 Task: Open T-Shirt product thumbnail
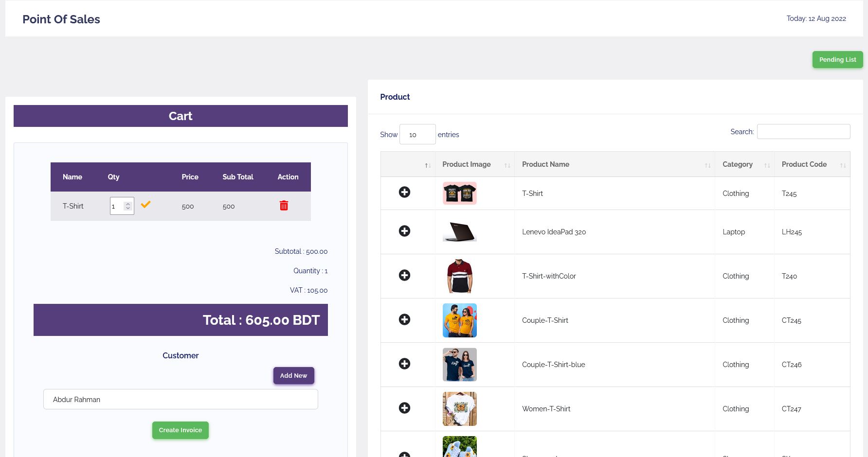pos(460,193)
